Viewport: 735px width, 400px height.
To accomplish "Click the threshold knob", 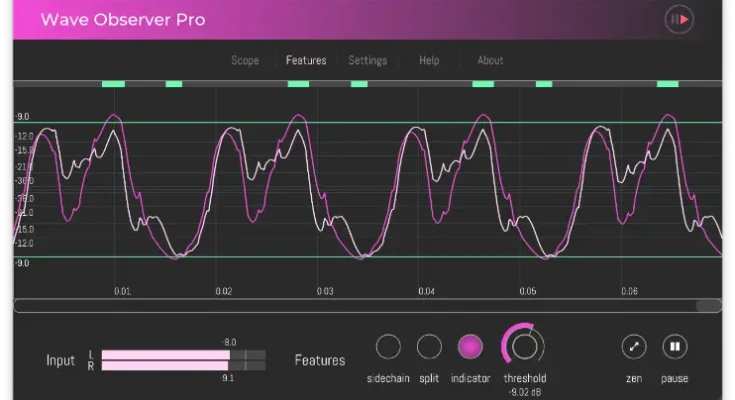I will tap(523, 346).
